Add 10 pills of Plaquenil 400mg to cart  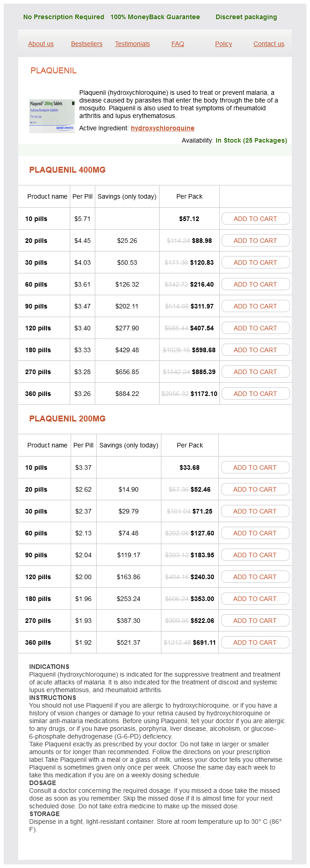tap(255, 219)
